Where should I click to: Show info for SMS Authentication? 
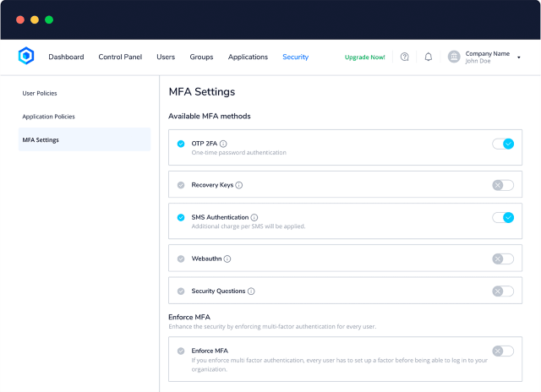click(x=254, y=218)
